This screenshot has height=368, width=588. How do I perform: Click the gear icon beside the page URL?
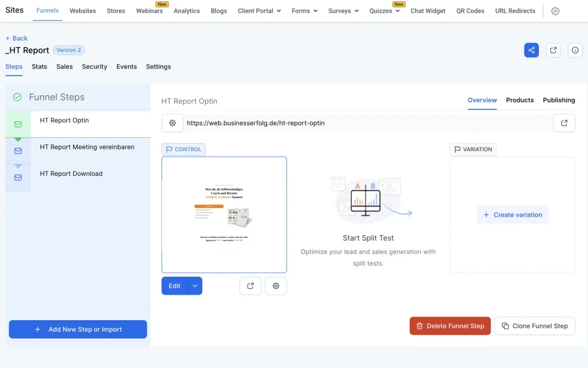[x=172, y=123]
